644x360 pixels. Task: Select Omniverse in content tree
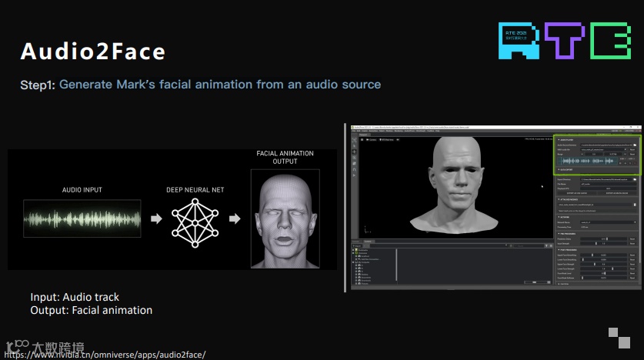(362, 253)
